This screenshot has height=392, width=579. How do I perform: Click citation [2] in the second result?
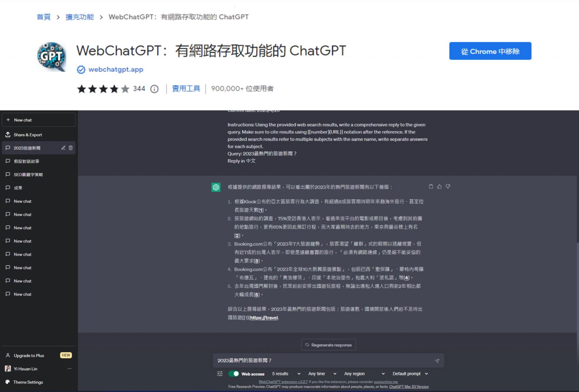pos(237,235)
